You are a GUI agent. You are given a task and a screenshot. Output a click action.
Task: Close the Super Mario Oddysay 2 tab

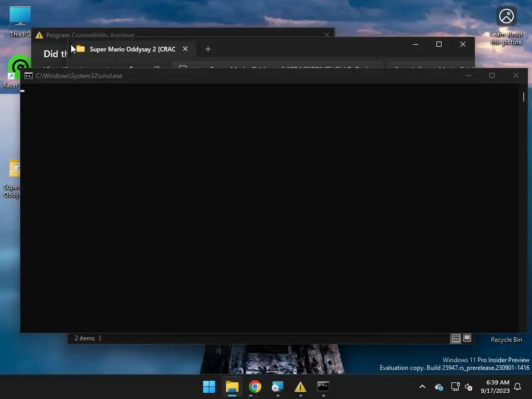(x=185, y=49)
